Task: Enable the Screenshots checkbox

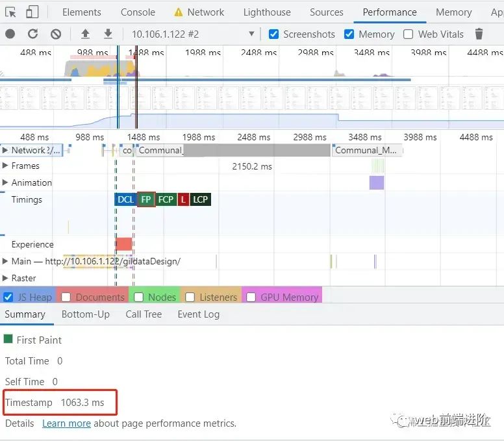Action: [x=273, y=34]
